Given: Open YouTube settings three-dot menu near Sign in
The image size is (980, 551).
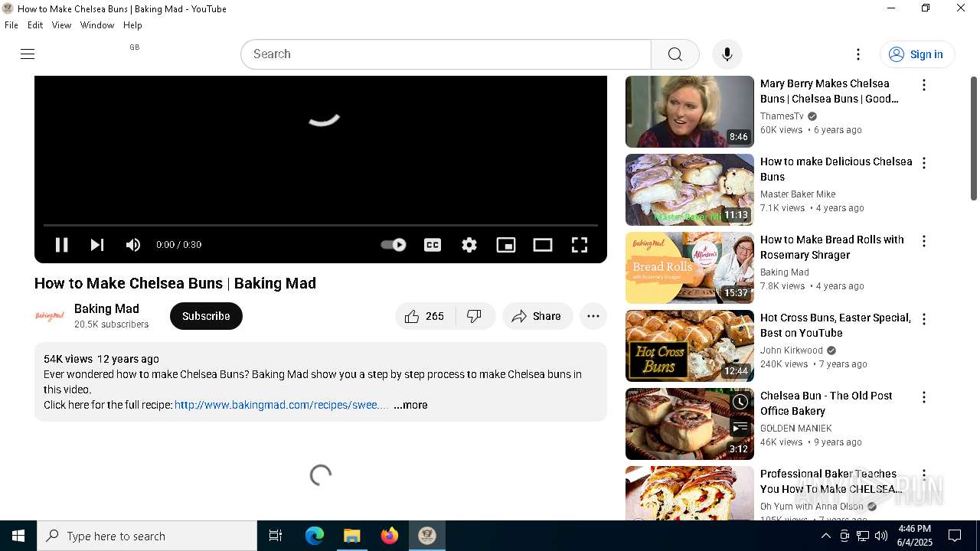Looking at the screenshot, I should click(858, 54).
